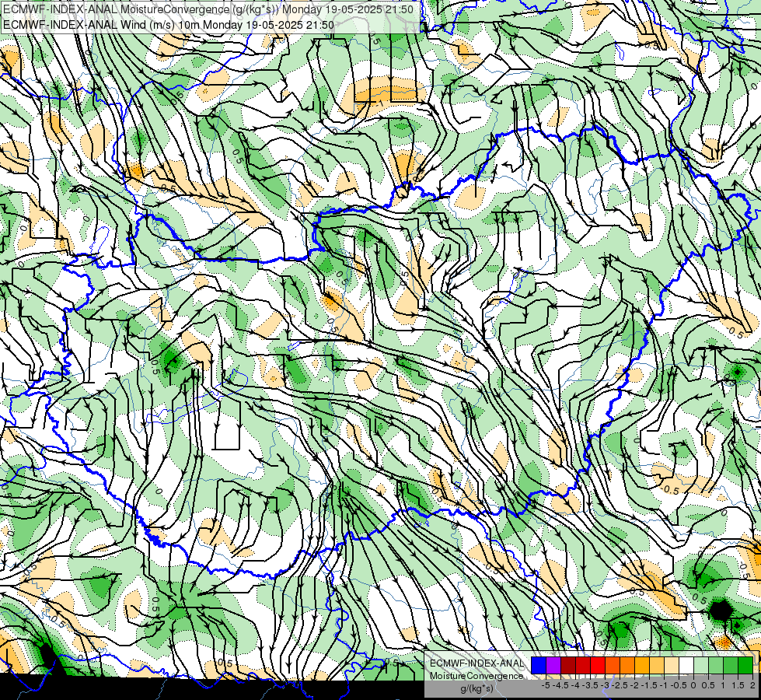The width and height of the screenshot is (761, 700).
Task: Click the legend swatch between -2.5 and -2
Action: (627, 666)
